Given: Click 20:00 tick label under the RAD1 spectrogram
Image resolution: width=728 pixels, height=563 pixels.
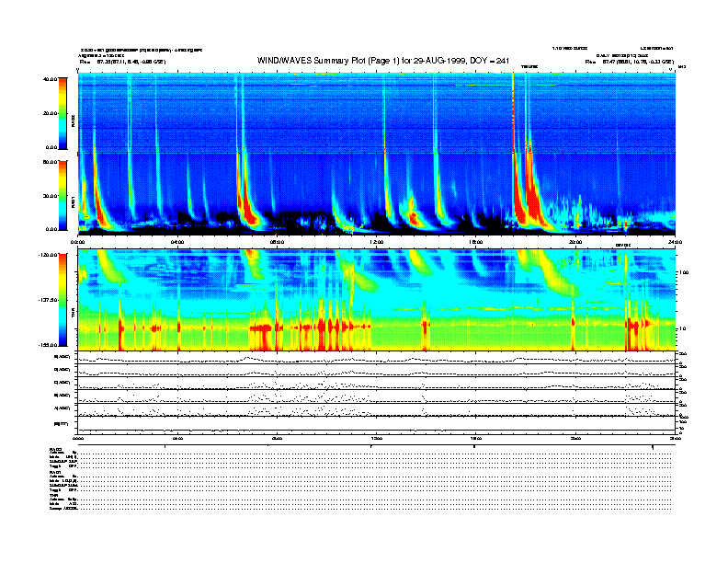Looking at the screenshot, I should [575, 242].
